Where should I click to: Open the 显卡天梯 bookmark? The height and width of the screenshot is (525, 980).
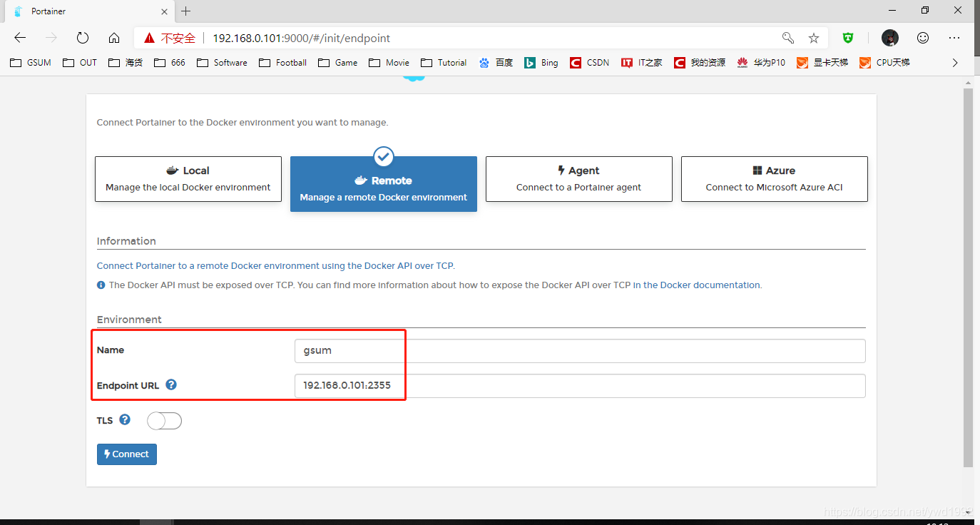[x=823, y=62]
